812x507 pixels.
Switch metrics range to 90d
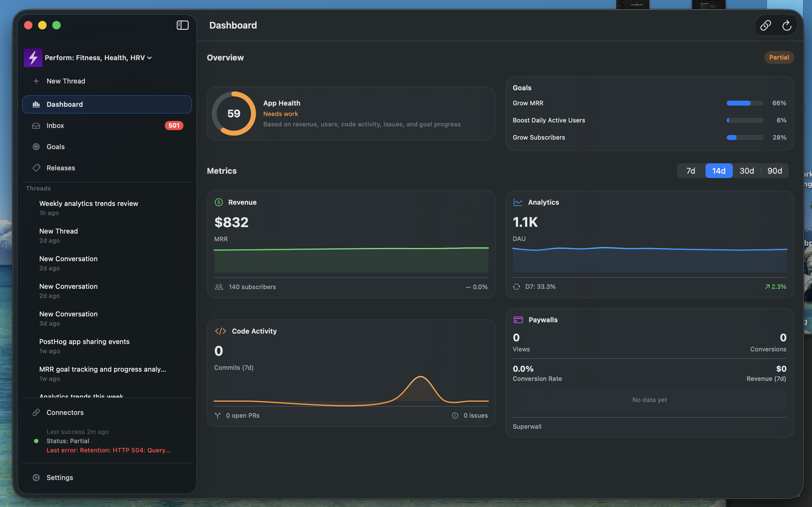775,171
